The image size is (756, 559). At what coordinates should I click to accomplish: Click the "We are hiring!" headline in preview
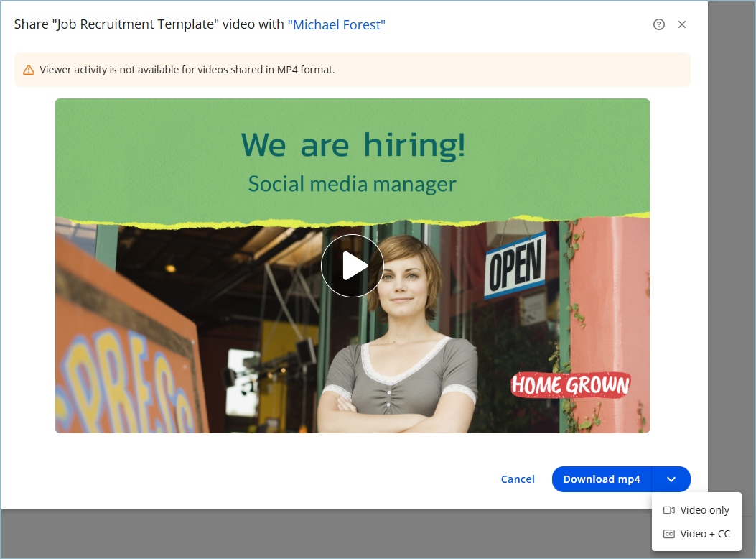pos(353,144)
